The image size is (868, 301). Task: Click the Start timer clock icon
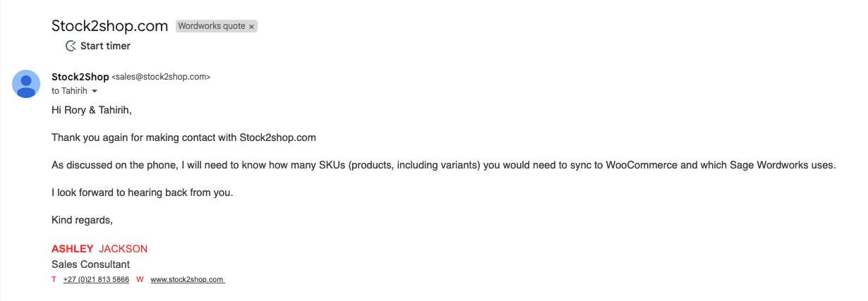point(71,46)
